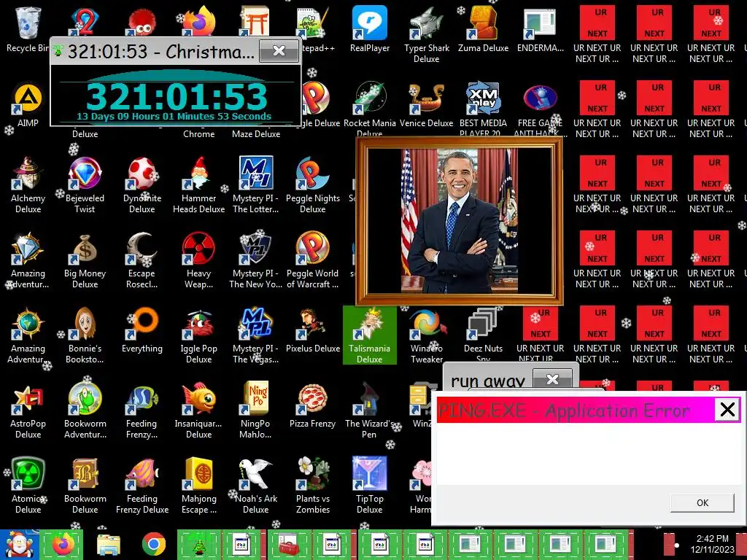Launch Dynomite Deluxe
This screenshot has width=747, height=560.
coord(142,184)
